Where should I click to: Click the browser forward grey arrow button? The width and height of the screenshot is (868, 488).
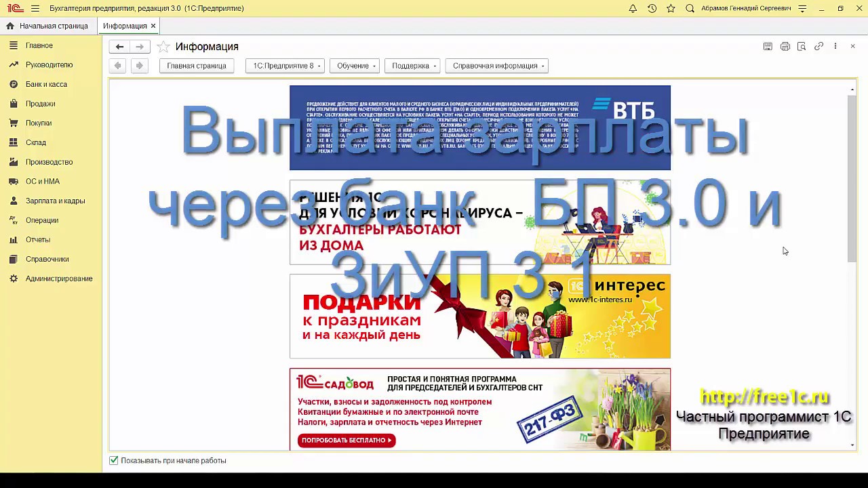[139, 66]
